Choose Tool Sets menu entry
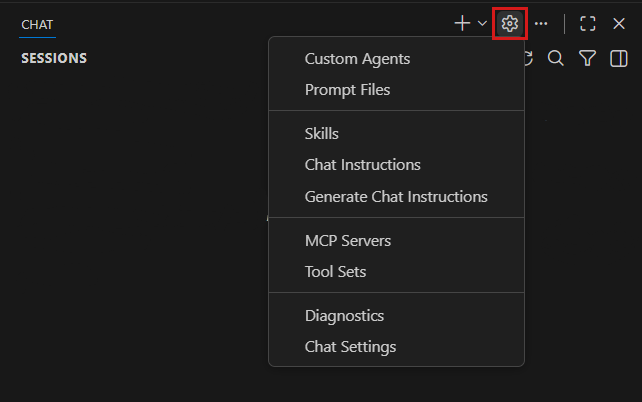 point(335,272)
